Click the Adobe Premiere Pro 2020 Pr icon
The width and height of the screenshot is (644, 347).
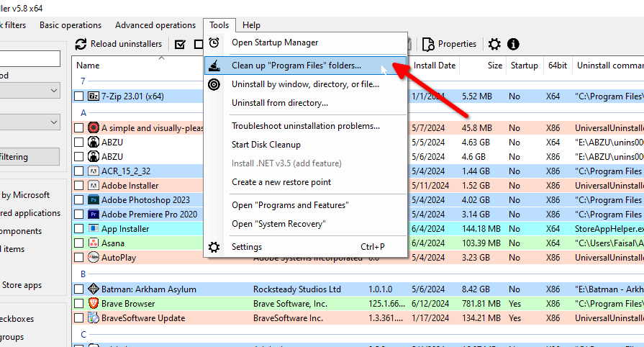(94, 215)
